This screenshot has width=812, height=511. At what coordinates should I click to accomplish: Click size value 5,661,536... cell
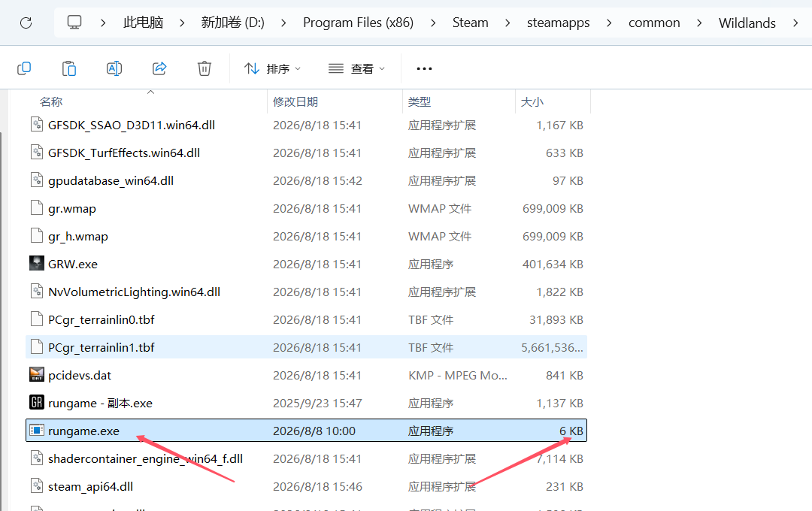tap(552, 347)
